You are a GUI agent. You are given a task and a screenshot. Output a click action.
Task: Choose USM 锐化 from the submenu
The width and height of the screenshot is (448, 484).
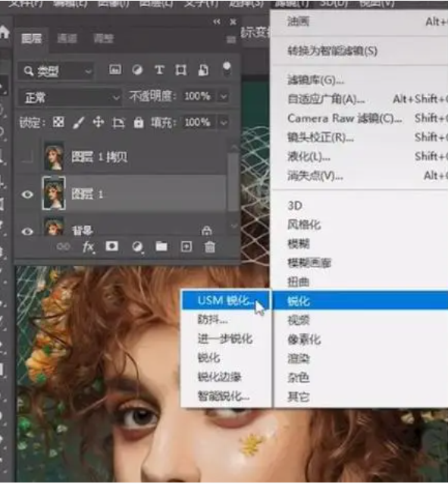tap(225, 301)
